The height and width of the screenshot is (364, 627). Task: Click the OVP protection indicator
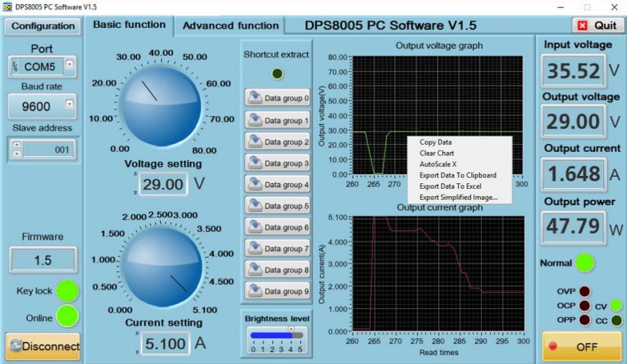coord(584,291)
